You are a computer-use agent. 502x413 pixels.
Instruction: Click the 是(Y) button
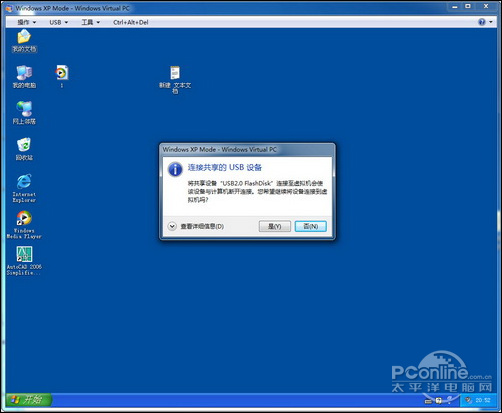tap(275, 226)
